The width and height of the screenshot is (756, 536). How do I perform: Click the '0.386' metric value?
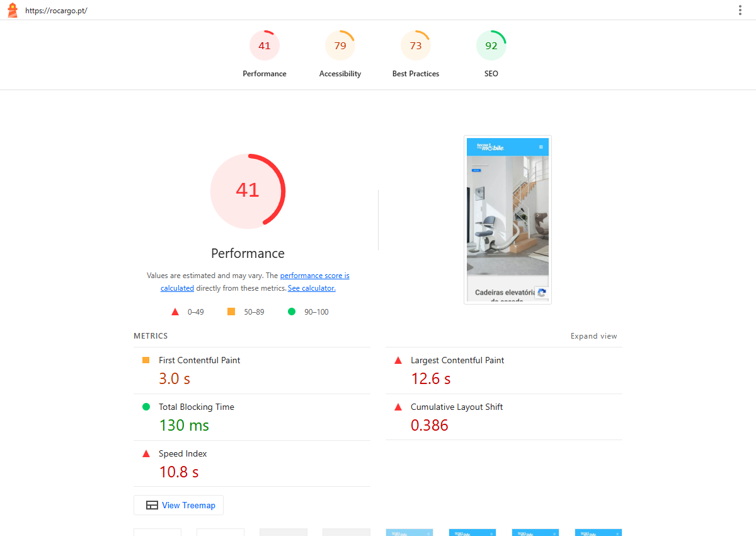pos(430,425)
